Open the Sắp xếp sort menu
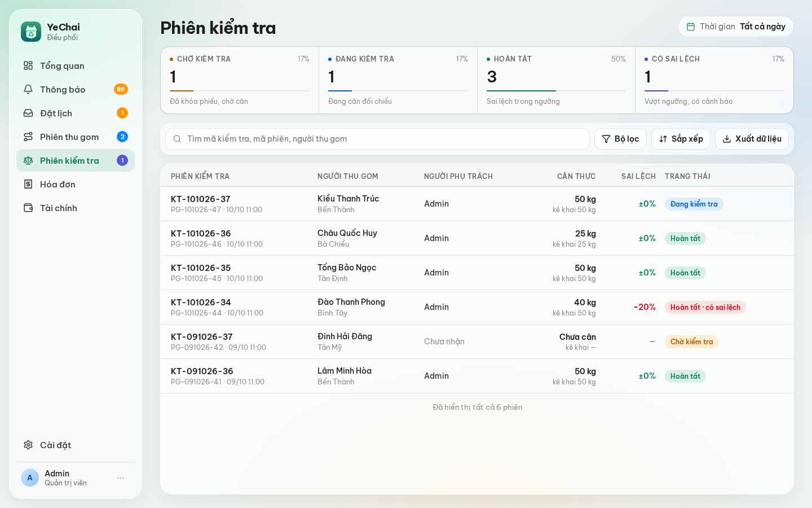The image size is (812, 508). [681, 139]
